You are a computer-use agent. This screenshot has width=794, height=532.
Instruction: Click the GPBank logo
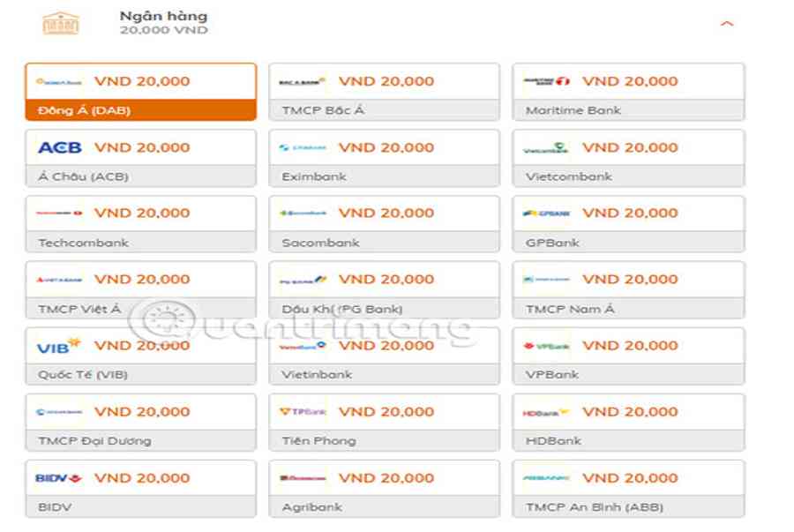[x=546, y=214]
